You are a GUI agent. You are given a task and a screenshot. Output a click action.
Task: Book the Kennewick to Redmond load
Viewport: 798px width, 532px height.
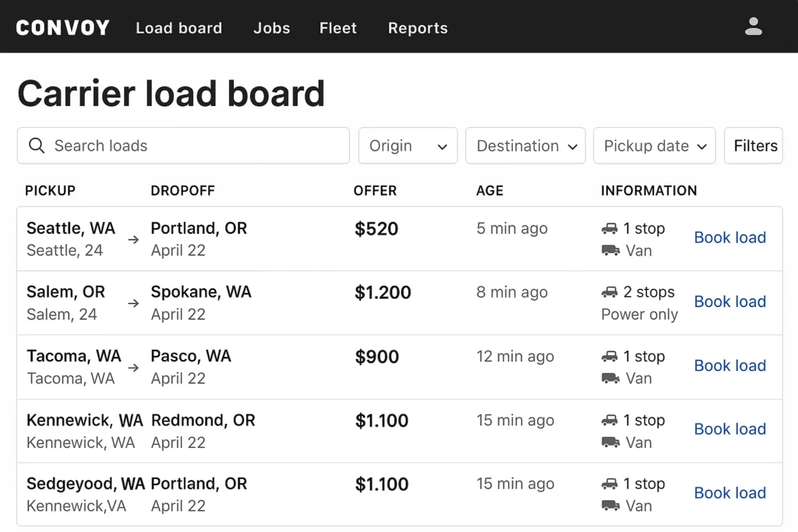click(729, 429)
